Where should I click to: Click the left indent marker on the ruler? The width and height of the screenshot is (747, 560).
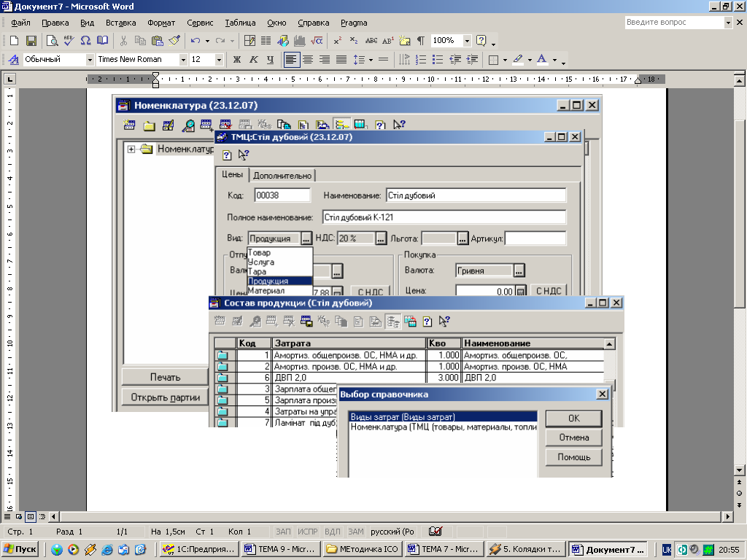(x=155, y=85)
